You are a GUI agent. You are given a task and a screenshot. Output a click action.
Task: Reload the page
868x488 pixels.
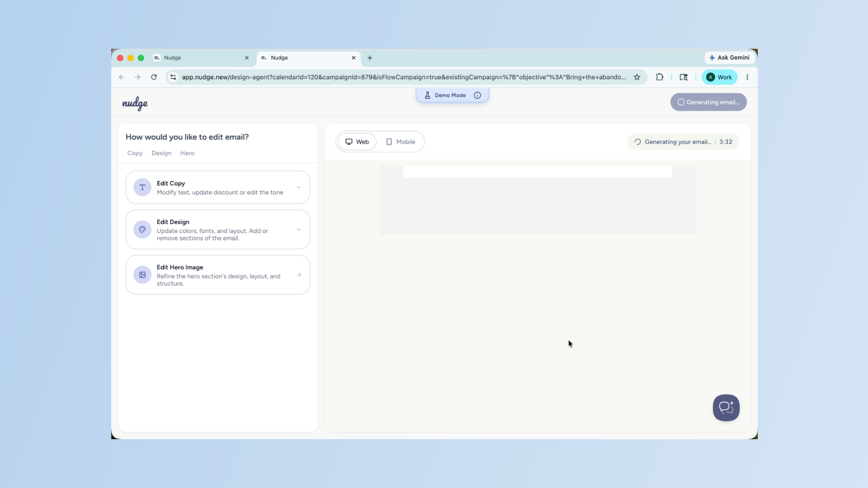[154, 77]
